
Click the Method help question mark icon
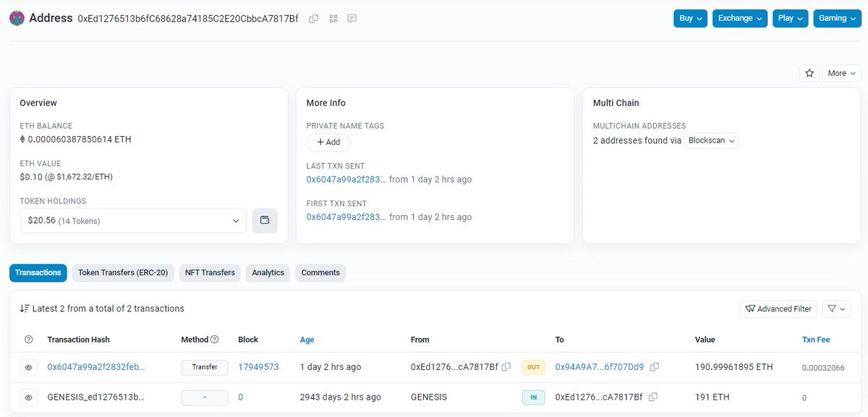pos(214,340)
